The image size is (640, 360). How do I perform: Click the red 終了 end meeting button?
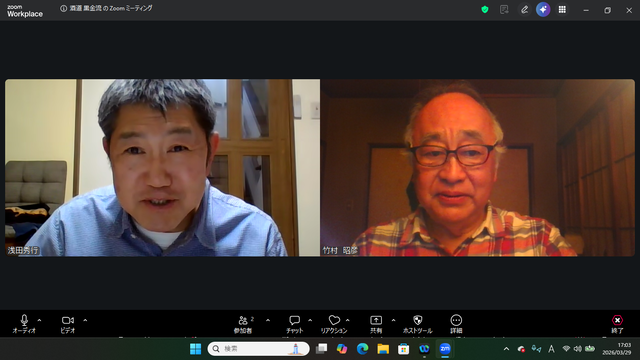point(617,324)
